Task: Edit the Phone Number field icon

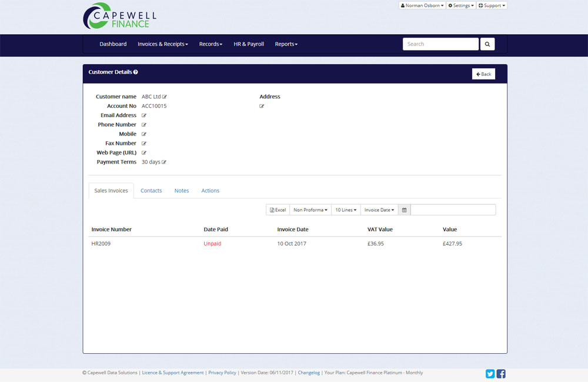Action: tap(144, 125)
